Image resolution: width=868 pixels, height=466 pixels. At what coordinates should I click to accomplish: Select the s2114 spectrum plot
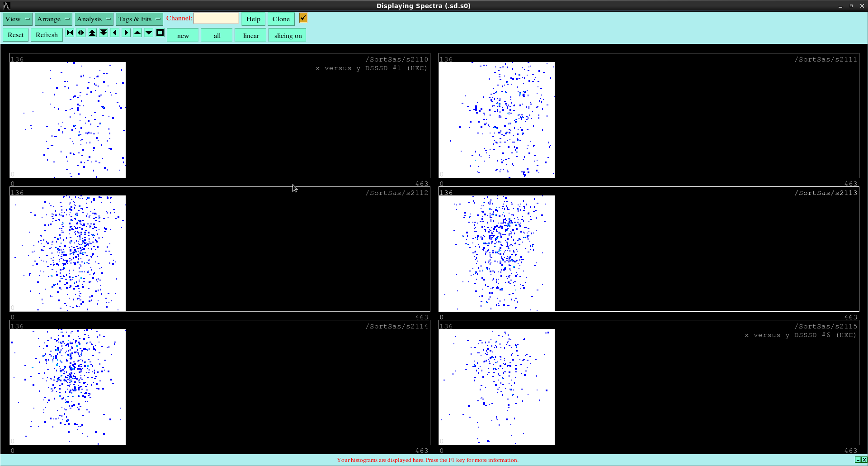pos(220,383)
